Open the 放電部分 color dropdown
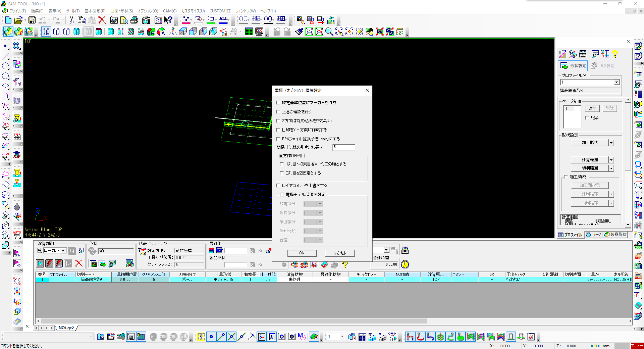Viewport: 644px width, 349px height. pos(320,204)
